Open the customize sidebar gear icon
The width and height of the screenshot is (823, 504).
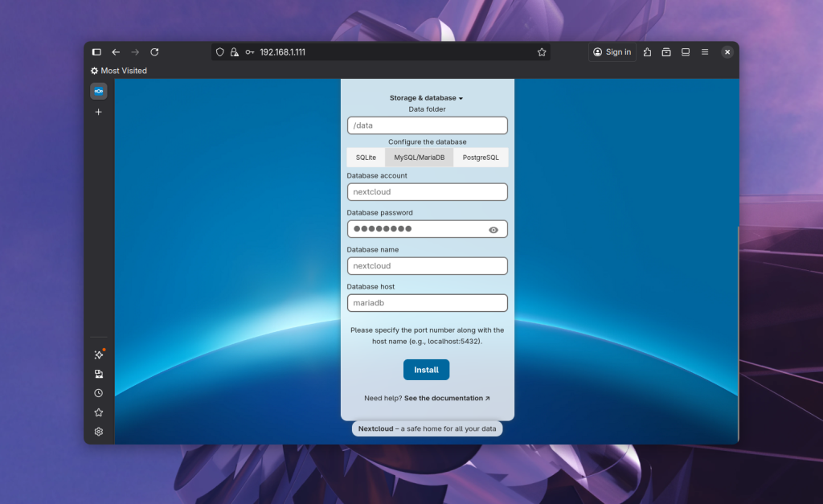99,432
